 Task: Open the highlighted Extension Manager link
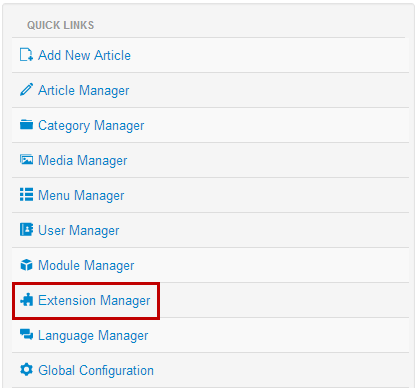tap(94, 301)
